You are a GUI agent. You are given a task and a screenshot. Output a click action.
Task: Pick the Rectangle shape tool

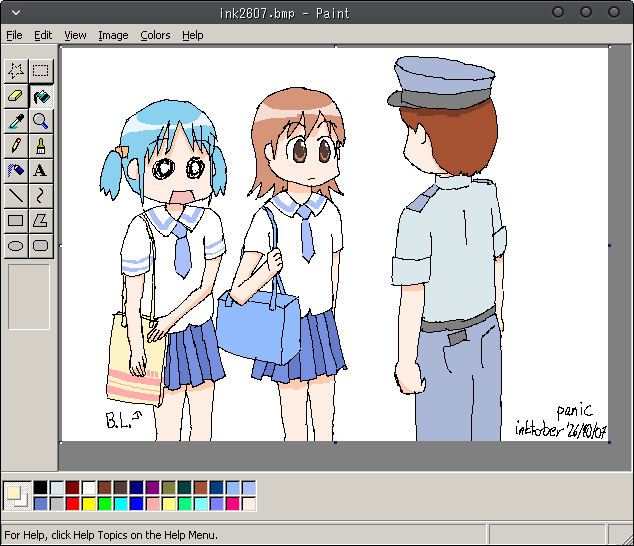pos(16,221)
